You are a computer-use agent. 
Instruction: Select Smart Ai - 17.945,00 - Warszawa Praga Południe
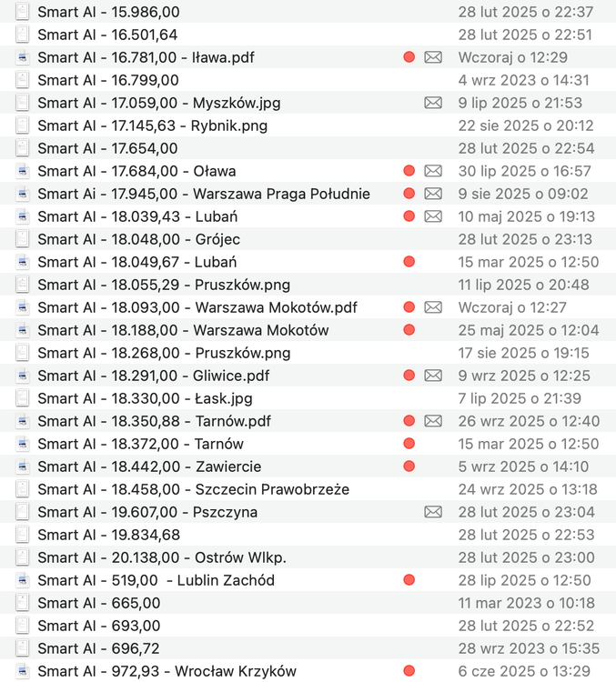click(x=308, y=194)
